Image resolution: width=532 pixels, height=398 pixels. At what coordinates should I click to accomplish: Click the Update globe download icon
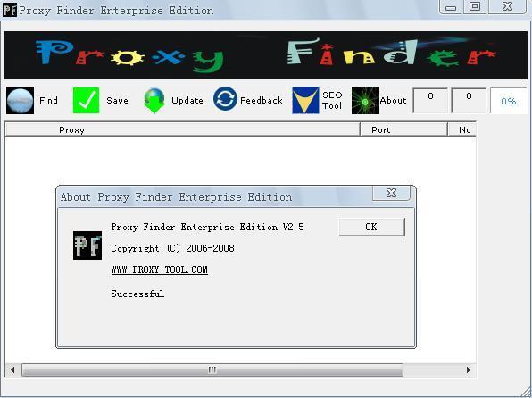154,101
